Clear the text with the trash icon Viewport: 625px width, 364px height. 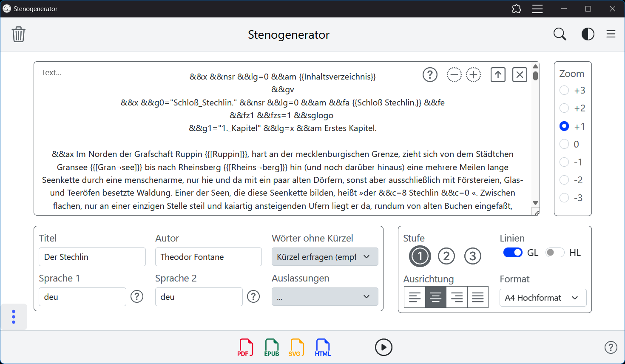tap(19, 34)
